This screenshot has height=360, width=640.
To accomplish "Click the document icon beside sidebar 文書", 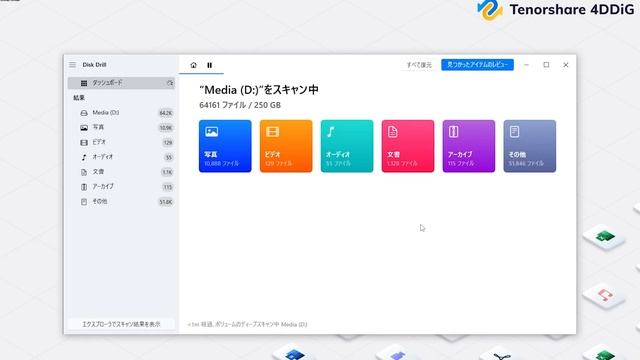I will pos(84,172).
